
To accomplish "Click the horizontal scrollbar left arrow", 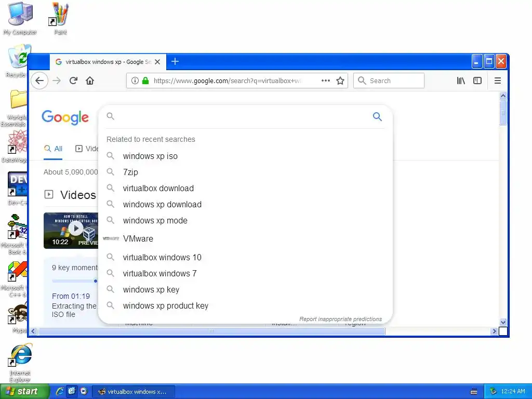I will [33, 331].
